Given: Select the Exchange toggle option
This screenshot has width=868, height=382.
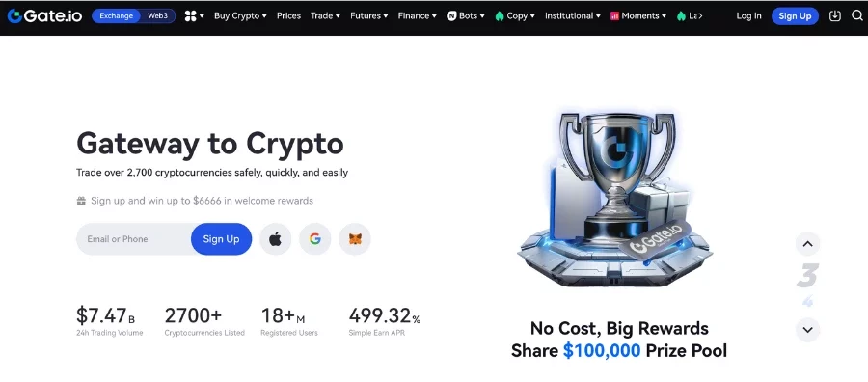Looking at the screenshot, I should tap(117, 16).
